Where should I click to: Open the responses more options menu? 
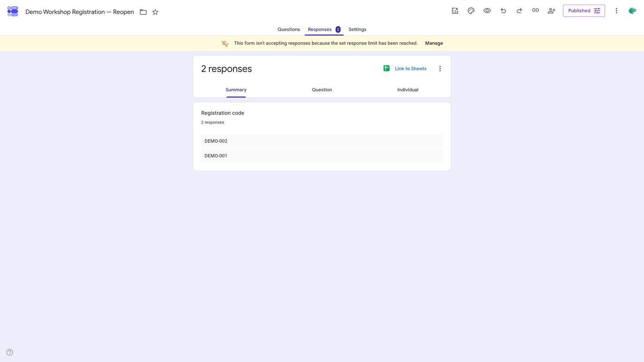[440, 69]
